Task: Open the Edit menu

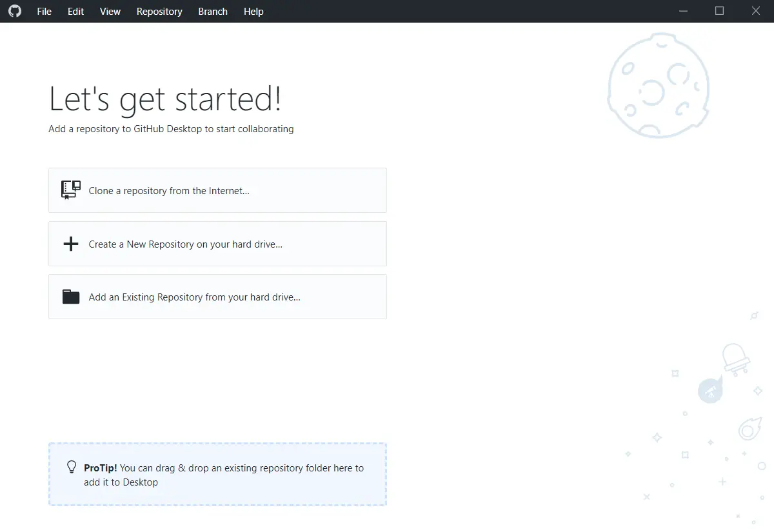Action: click(76, 11)
